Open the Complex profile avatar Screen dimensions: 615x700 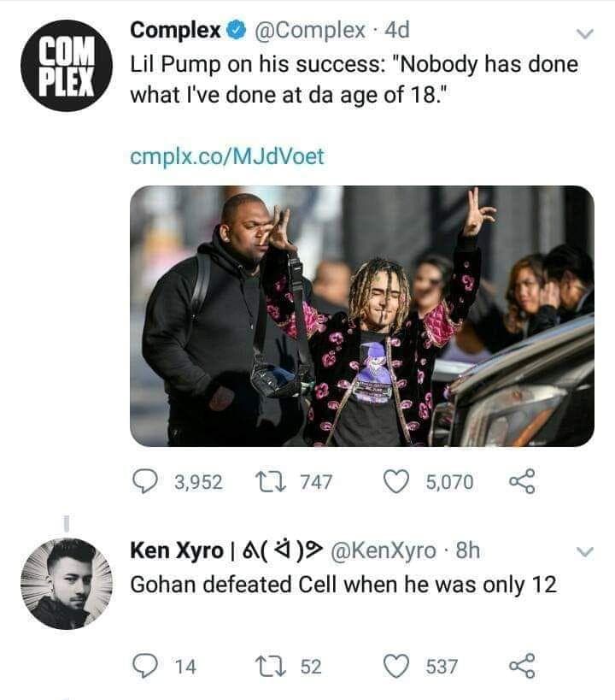(65, 66)
